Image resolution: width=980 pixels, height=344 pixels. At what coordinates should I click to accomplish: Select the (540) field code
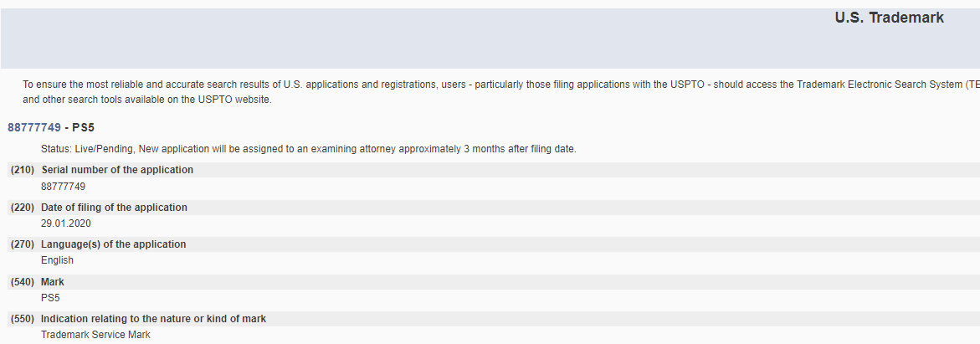pos(22,282)
